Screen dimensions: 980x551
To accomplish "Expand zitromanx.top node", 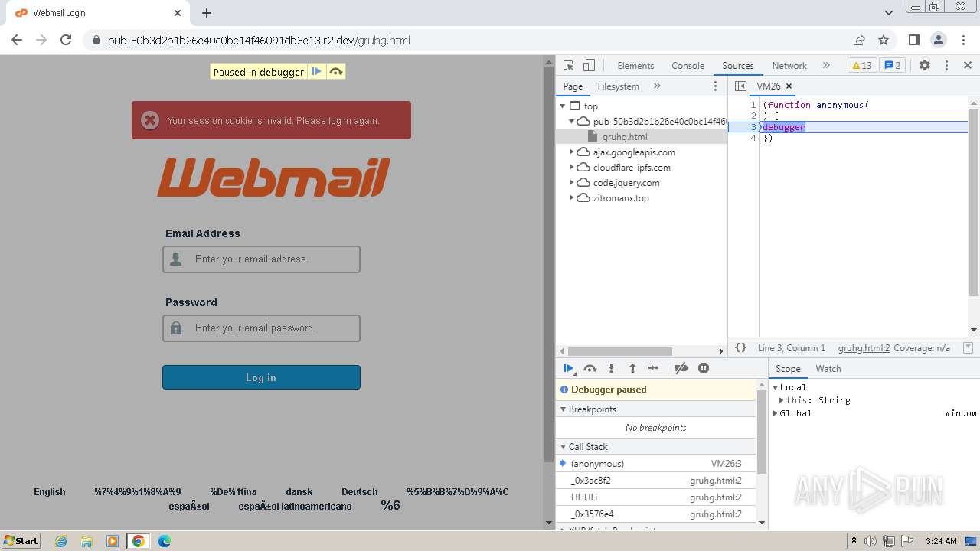I will pyautogui.click(x=571, y=198).
